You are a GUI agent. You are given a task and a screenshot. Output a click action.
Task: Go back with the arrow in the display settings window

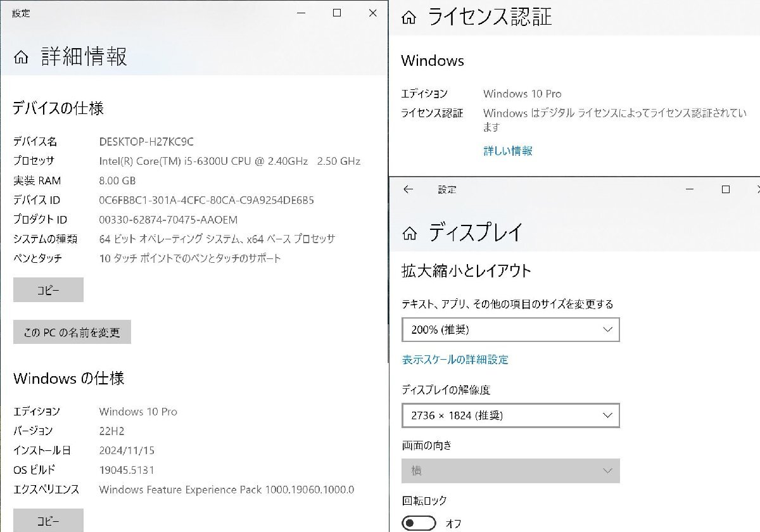coord(408,189)
